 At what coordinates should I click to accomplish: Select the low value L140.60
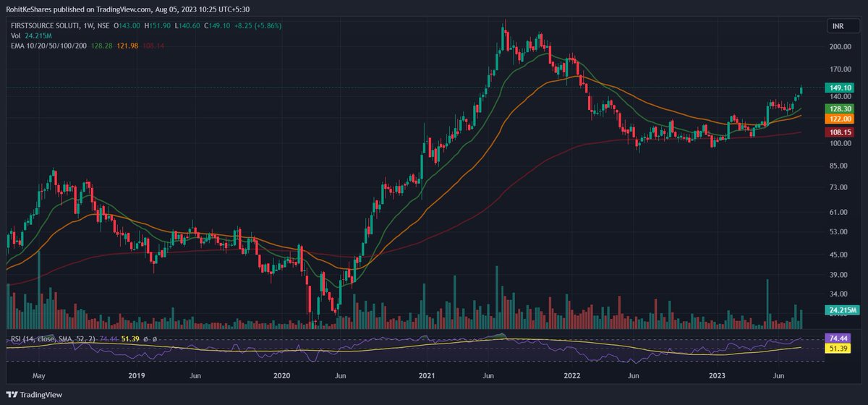(x=188, y=25)
